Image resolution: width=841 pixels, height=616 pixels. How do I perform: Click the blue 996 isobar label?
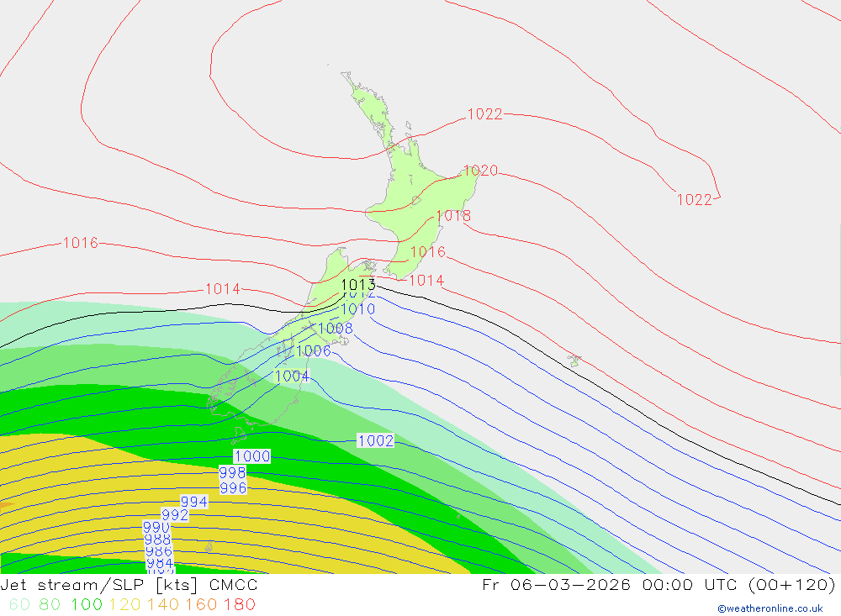[x=233, y=488]
